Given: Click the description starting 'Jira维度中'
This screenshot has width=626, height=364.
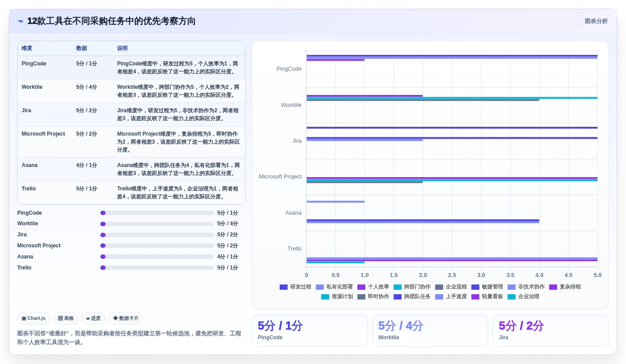Looking at the screenshot, I should 178,114.
